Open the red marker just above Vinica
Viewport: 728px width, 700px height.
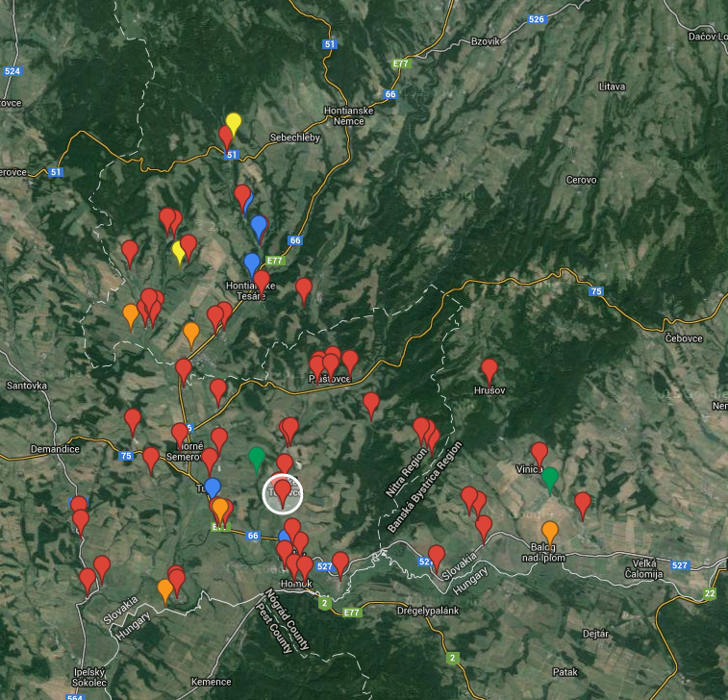click(x=540, y=453)
